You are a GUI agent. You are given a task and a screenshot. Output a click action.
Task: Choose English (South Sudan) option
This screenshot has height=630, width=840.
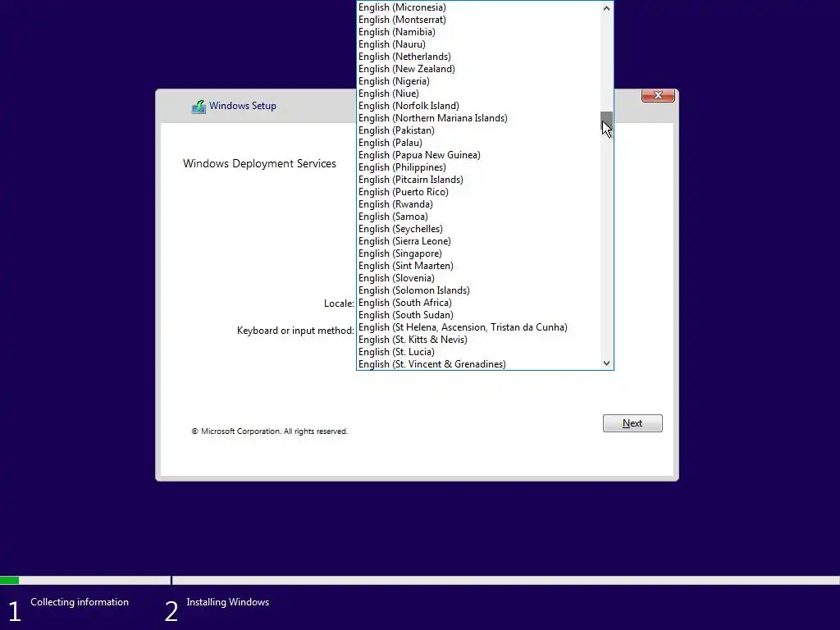(x=478, y=316)
